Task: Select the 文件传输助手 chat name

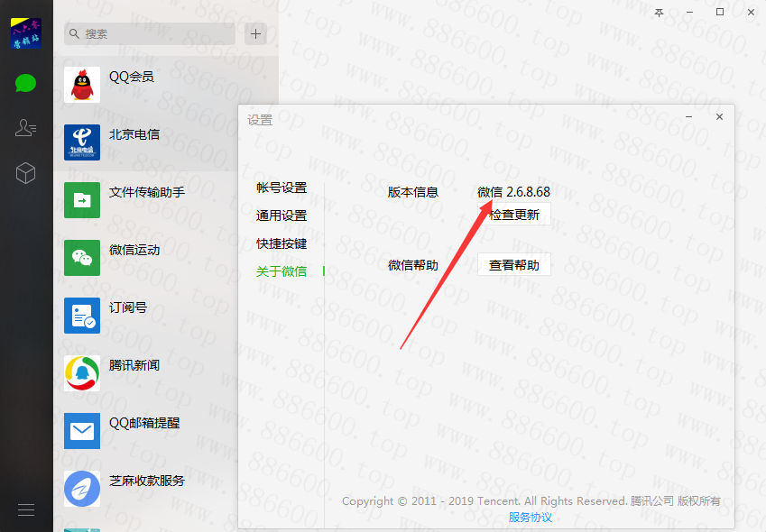Action: coord(147,192)
